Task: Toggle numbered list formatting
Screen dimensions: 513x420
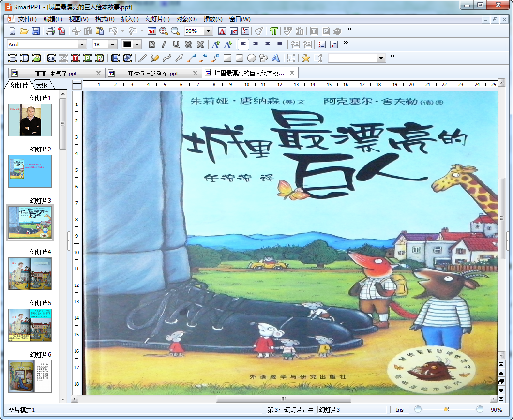Action: tap(334, 45)
